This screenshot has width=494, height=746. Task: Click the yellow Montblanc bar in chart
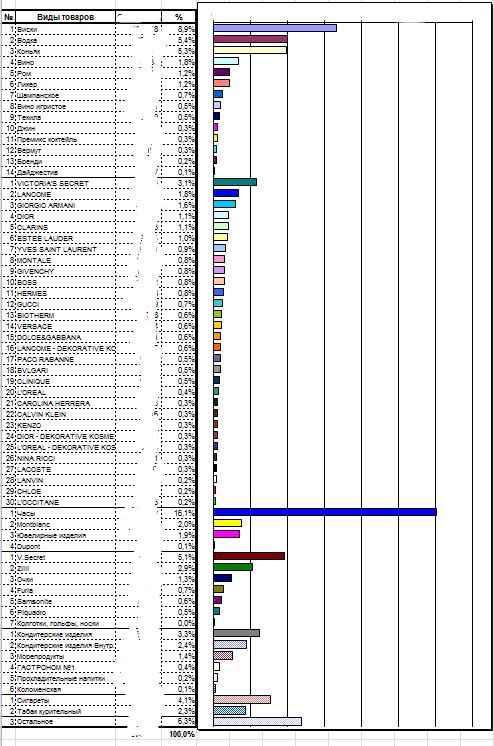(227, 523)
